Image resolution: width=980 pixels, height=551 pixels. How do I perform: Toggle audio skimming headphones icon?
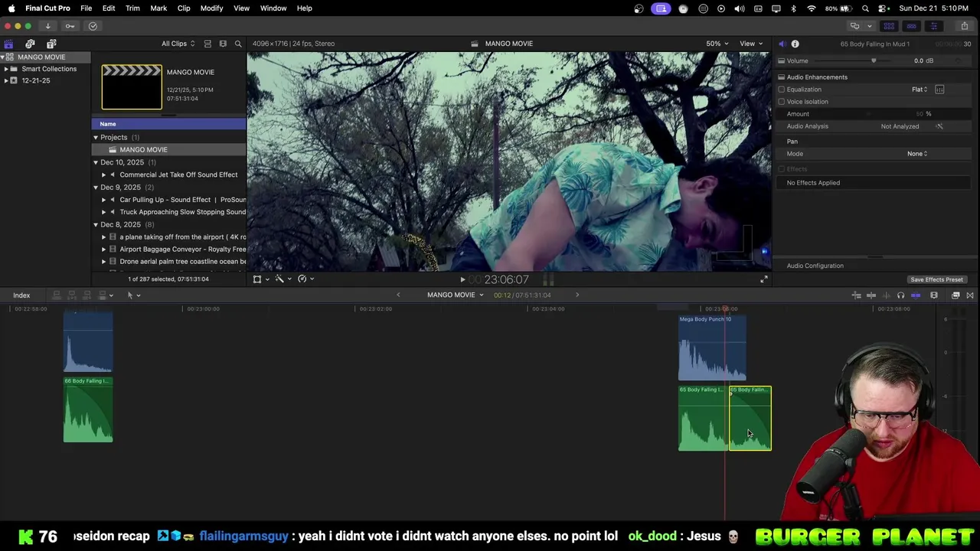pos(900,295)
